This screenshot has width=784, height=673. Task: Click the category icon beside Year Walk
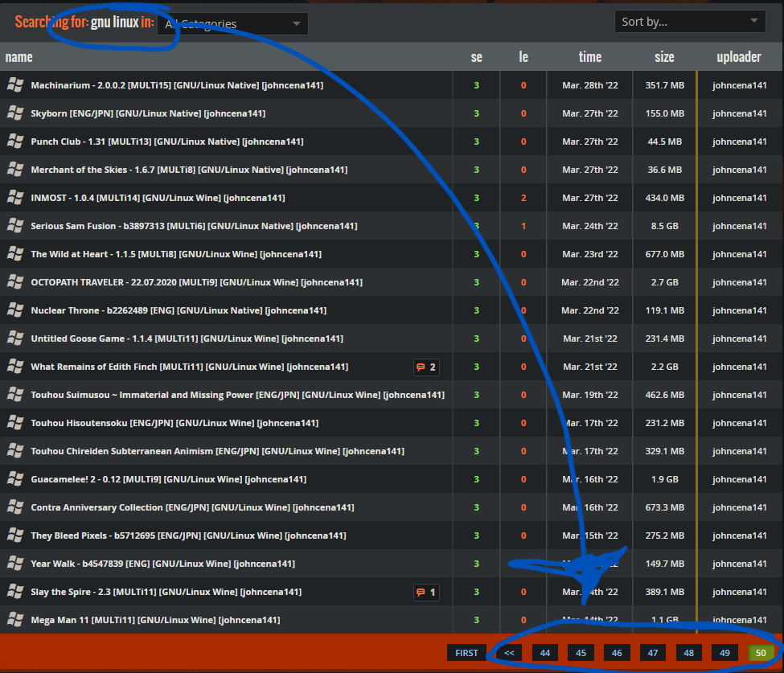(x=15, y=564)
